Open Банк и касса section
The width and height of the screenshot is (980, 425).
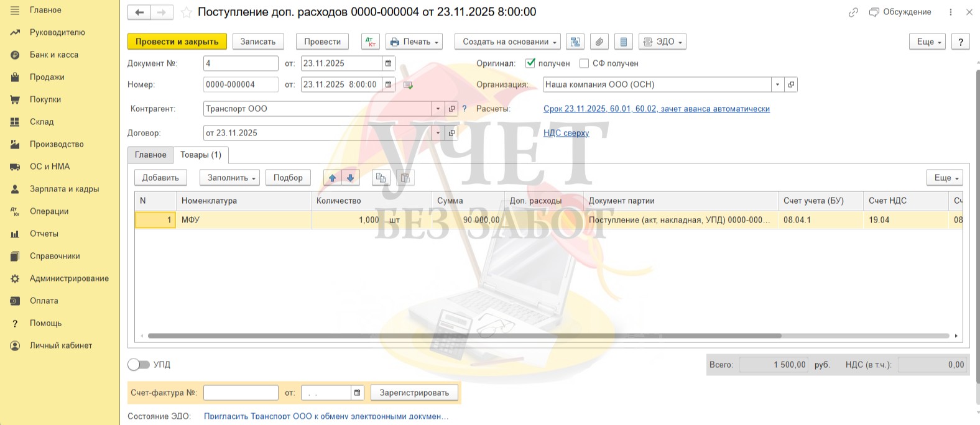54,55
